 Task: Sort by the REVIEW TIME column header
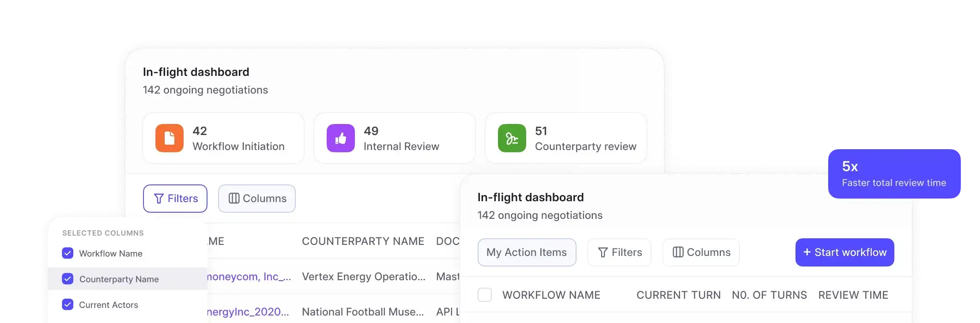coord(853,295)
